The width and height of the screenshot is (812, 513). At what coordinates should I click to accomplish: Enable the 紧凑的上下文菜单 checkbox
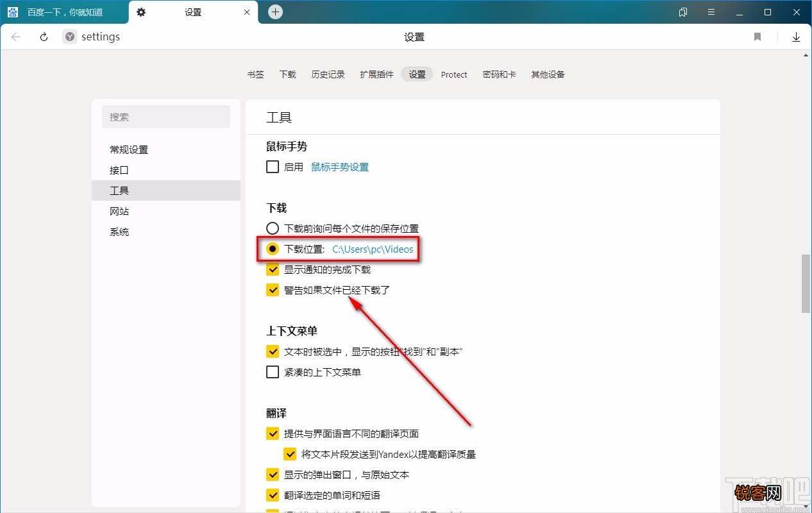[273, 372]
